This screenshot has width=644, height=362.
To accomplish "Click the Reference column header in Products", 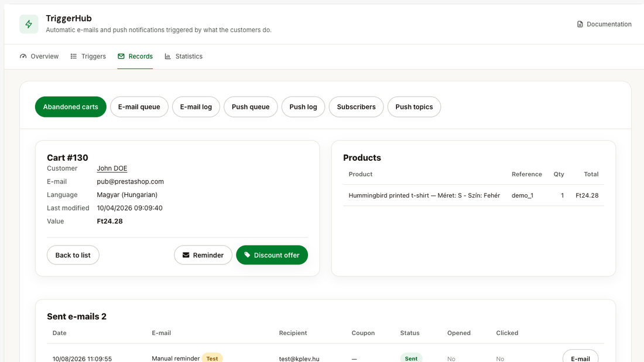I will [x=526, y=174].
